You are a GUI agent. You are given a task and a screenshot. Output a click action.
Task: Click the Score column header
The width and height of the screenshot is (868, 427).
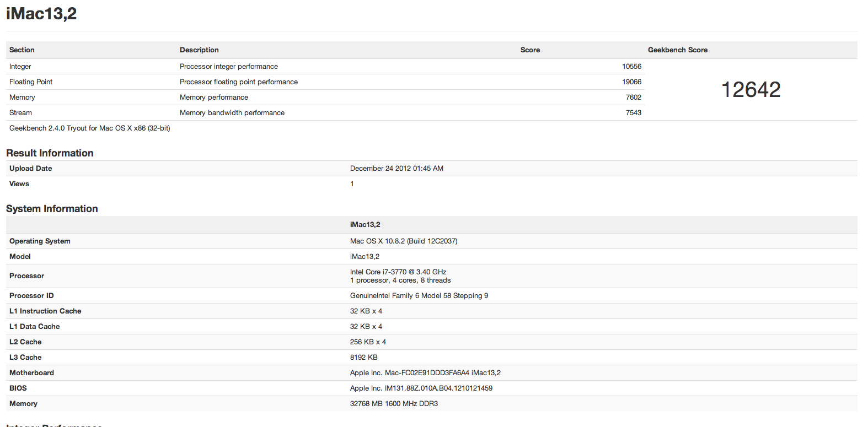pyautogui.click(x=530, y=50)
